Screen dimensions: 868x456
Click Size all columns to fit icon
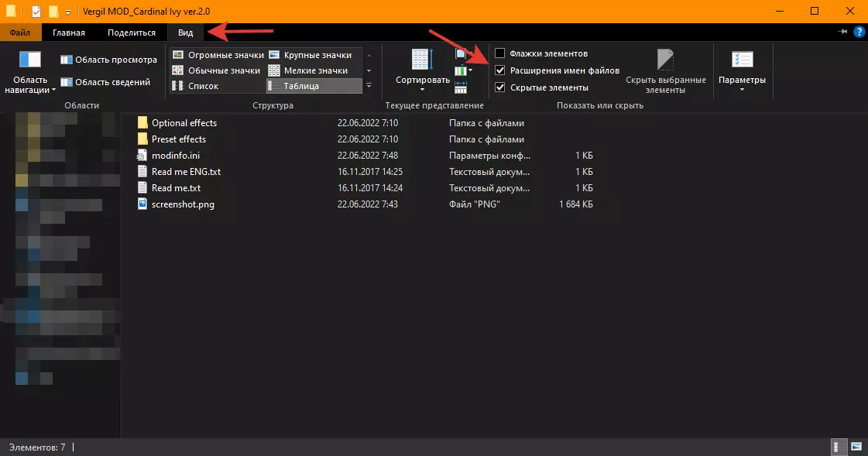[461, 87]
